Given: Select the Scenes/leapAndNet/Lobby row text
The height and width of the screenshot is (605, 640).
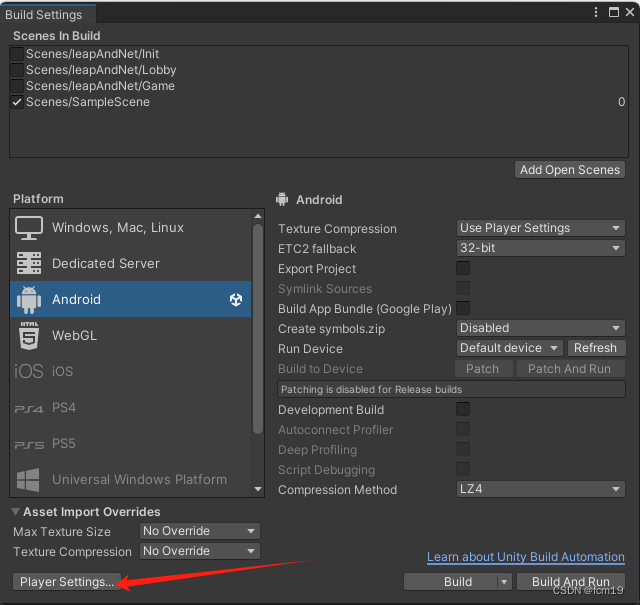Looking at the screenshot, I should pyautogui.click(x=101, y=70).
